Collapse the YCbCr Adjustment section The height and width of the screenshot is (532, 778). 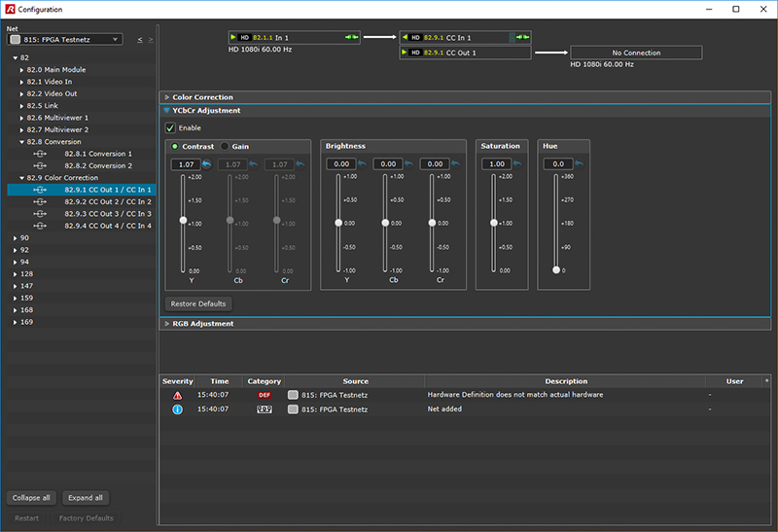click(166, 110)
